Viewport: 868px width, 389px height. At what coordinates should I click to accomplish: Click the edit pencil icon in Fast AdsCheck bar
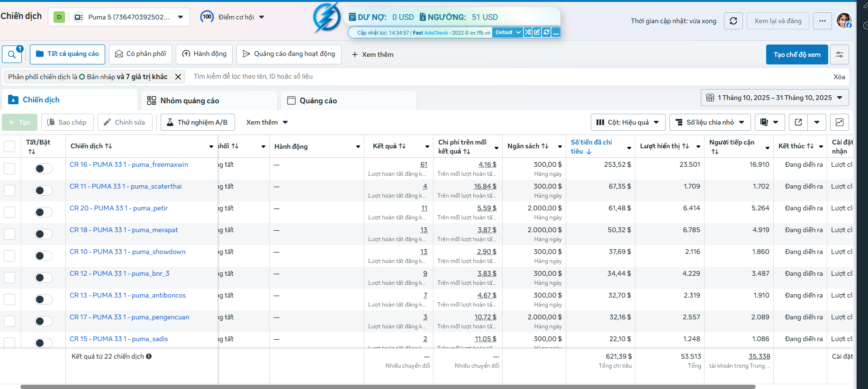click(x=537, y=32)
